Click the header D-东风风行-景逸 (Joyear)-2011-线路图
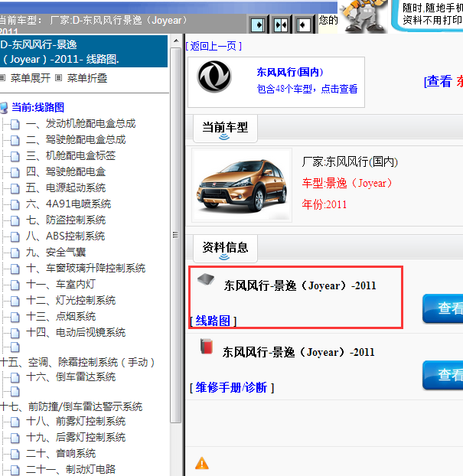The height and width of the screenshot is (476, 463). click(x=83, y=51)
